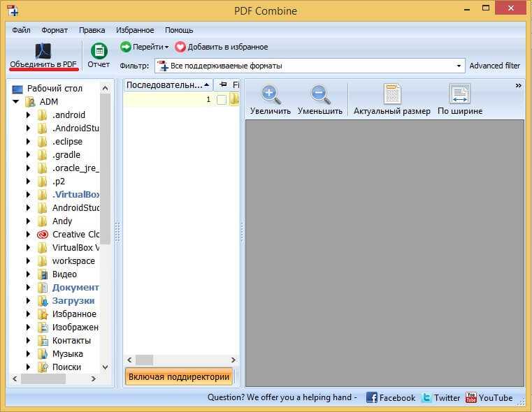Open the Отчет report icon

(99, 51)
